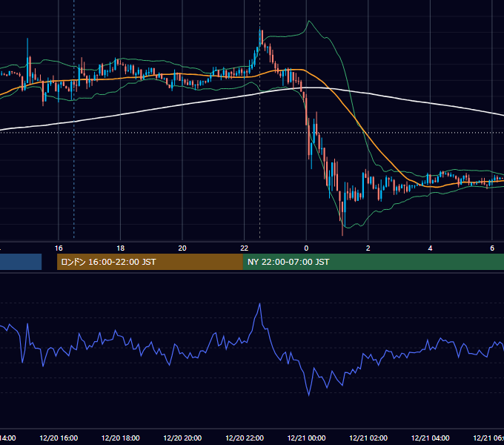Click the candlestick high spike near 22:30
This screenshot has width=504, height=445.
[x=260, y=32]
